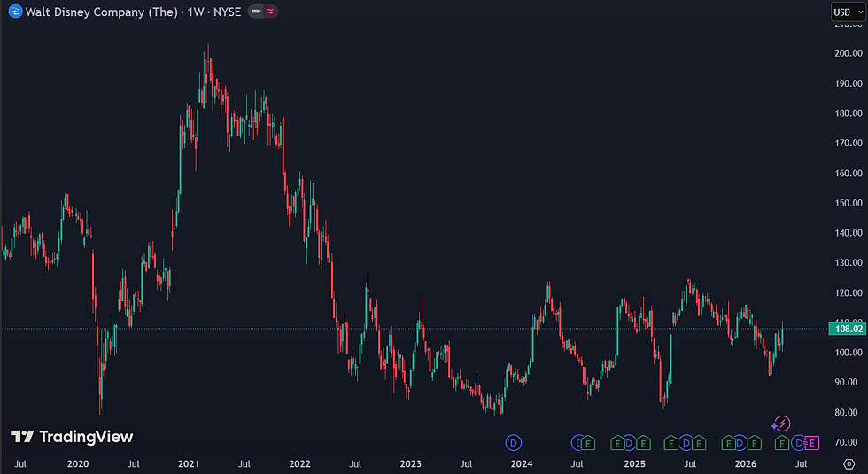Click the 200.00 level on price scale
This screenshot has width=868, height=474.
pos(849,53)
